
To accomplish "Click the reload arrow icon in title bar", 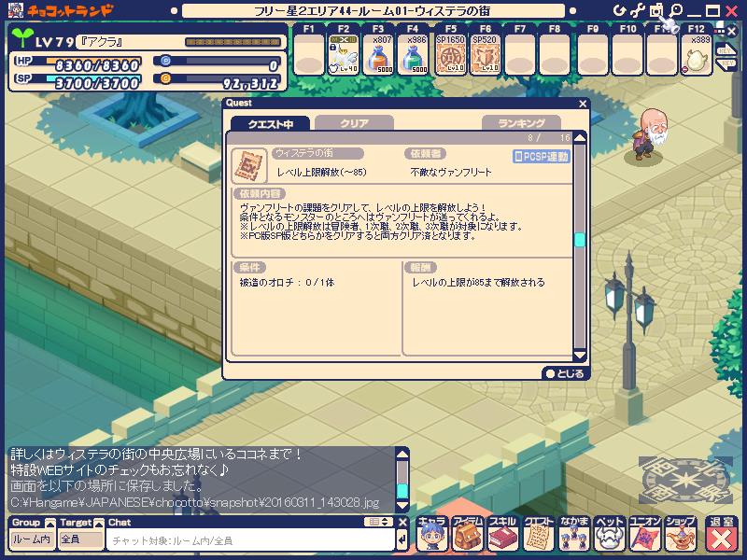I will pos(618,10).
